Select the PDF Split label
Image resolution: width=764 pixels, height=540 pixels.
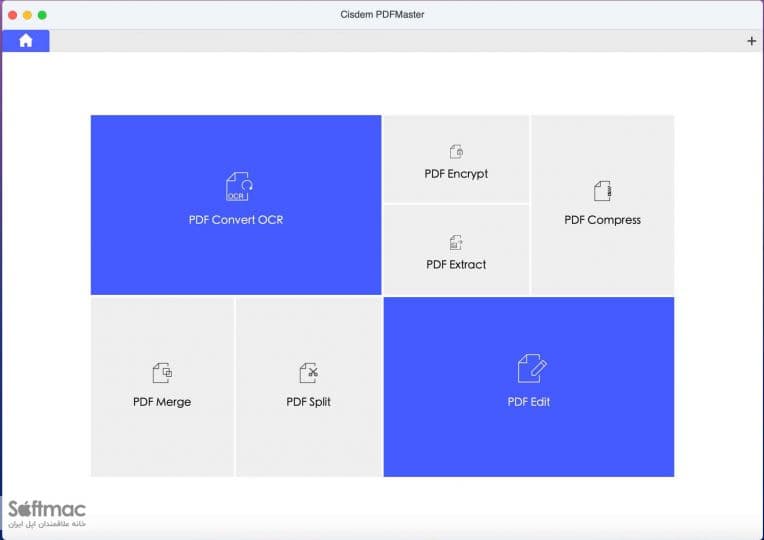pyautogui.click(x=308, y=402)
